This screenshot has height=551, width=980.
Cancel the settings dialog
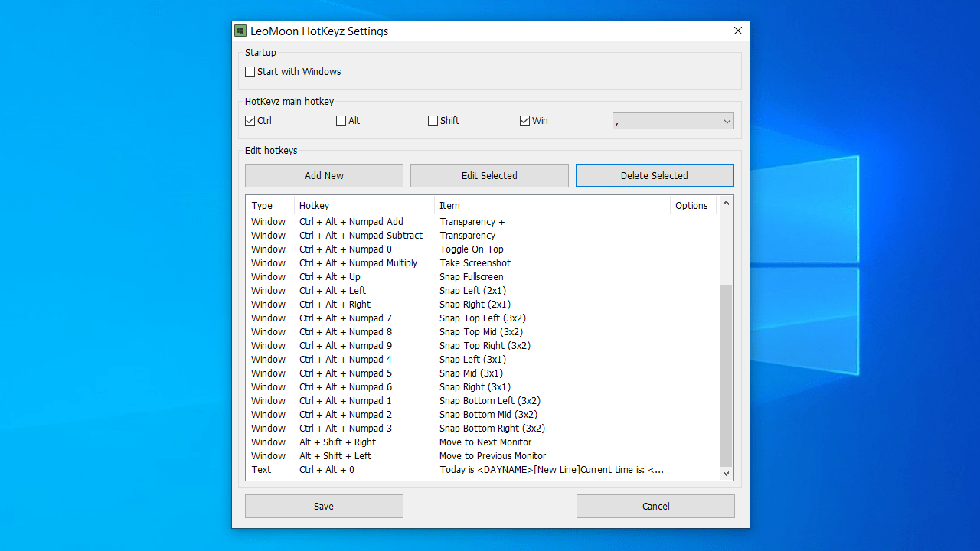click(655, 506)
